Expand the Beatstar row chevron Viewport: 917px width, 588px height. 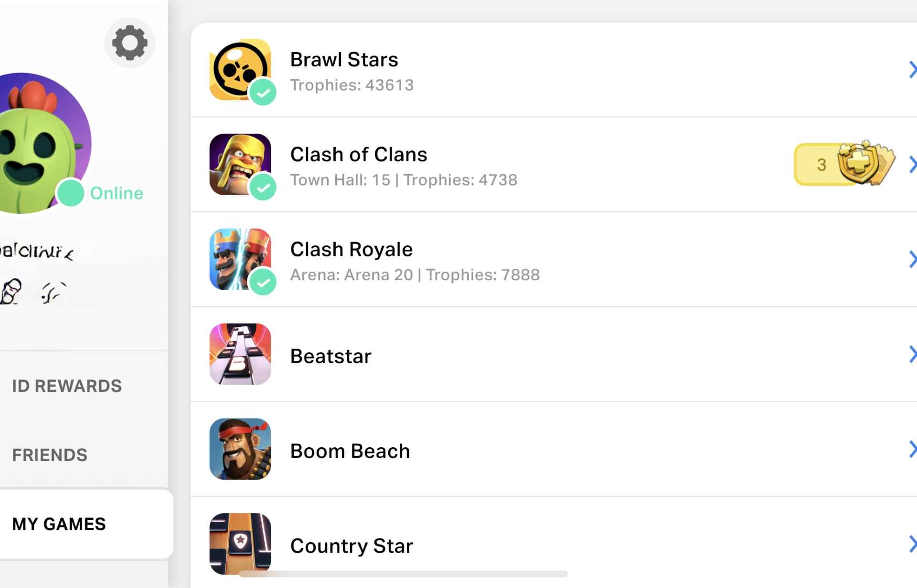(x=912, y=355)
